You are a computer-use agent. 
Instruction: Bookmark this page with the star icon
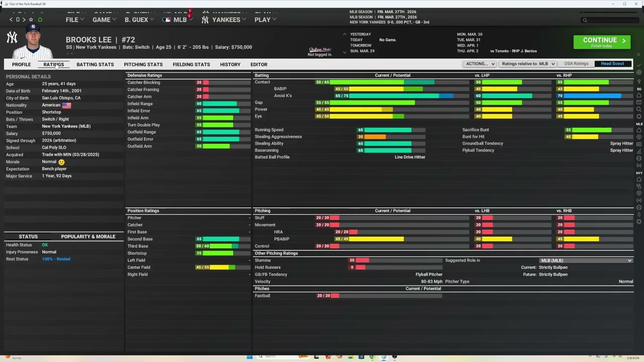point(31,20)
